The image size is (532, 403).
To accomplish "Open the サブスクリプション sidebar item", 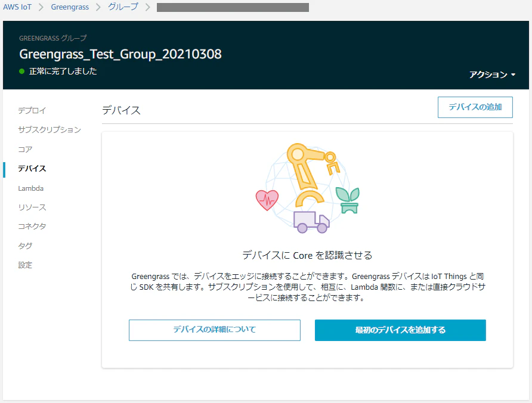I will coord(50,129).
